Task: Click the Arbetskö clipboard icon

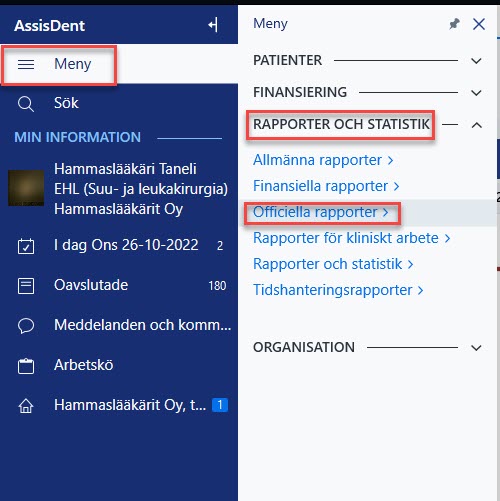Action: coord(26,366)
